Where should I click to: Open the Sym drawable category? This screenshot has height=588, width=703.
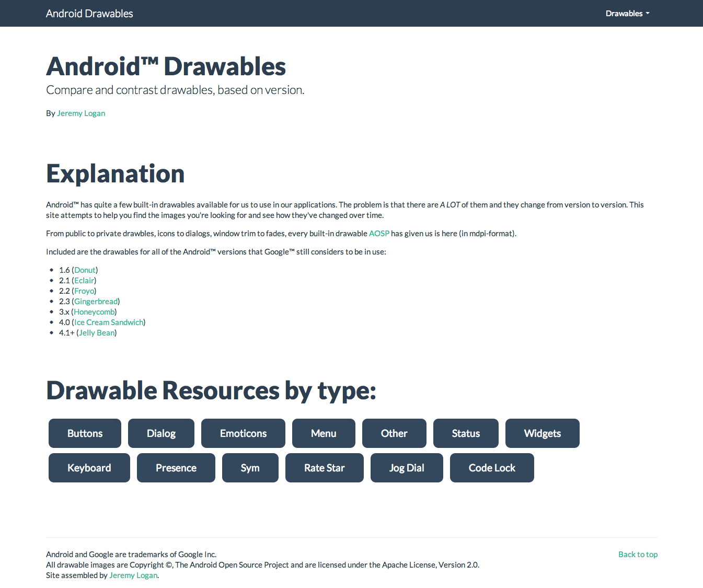pos(250,468)
